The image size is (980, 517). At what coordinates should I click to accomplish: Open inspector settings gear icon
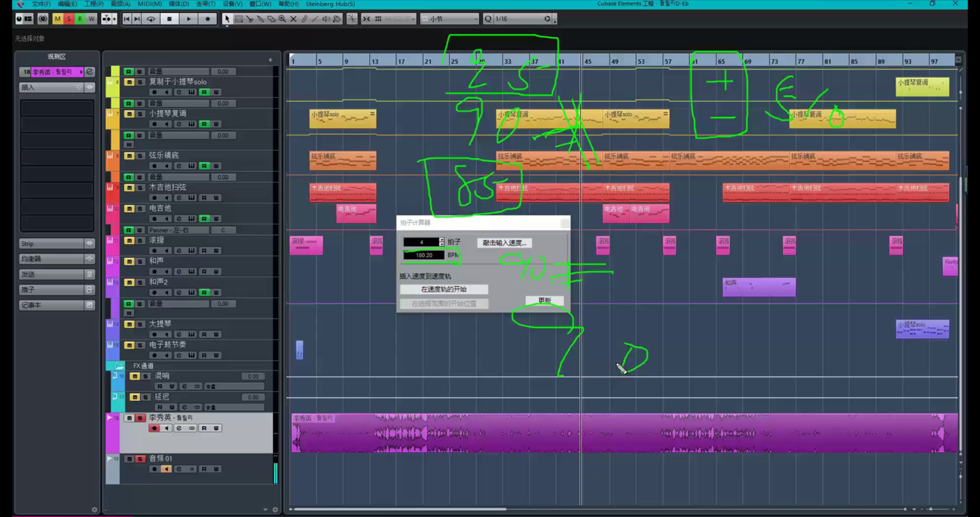pos(94,510)
